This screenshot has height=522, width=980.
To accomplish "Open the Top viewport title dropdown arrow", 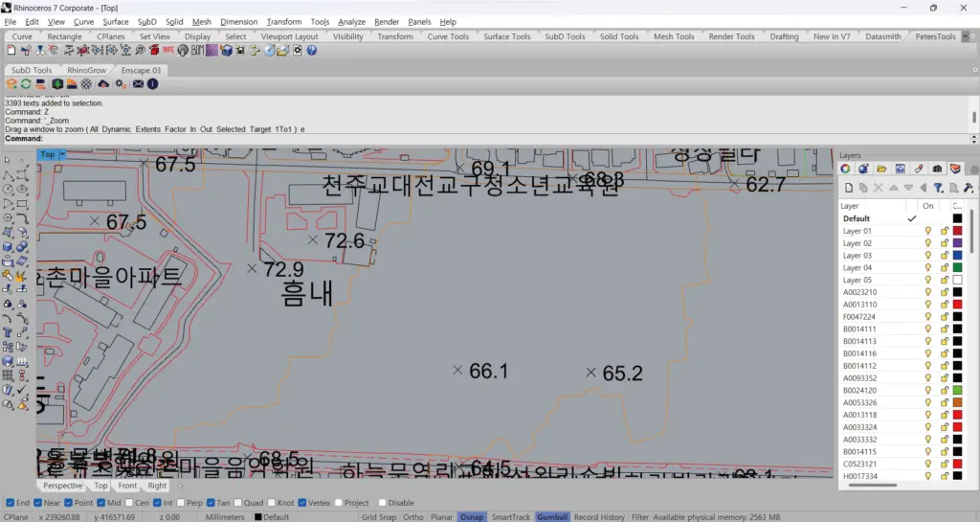I will point(62,154).
